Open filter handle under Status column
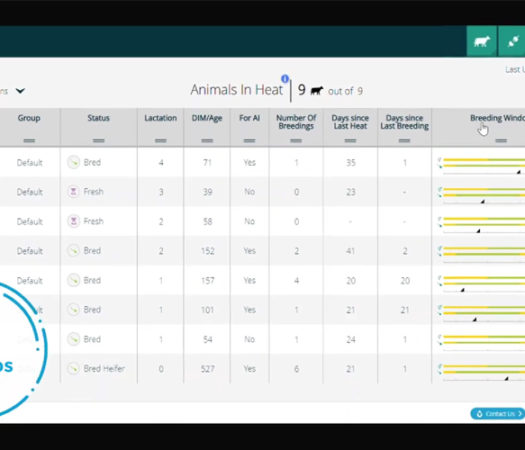525x450 pixels. click(x=98, y=141)
